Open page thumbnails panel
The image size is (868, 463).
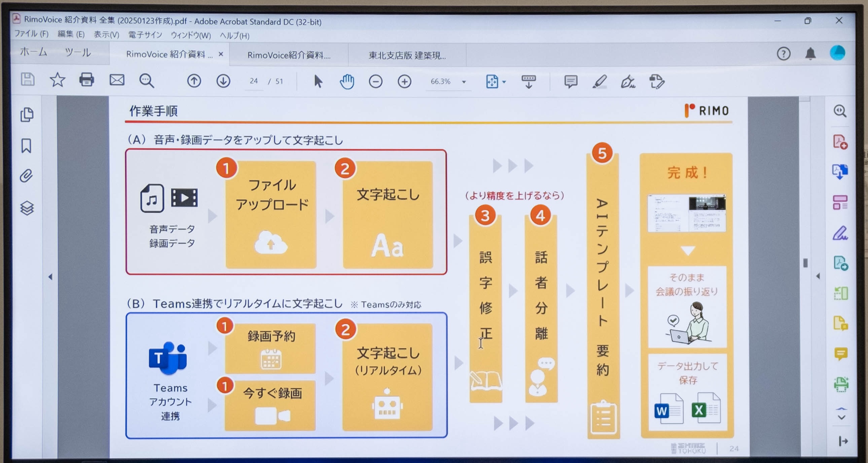click(27, 114)
